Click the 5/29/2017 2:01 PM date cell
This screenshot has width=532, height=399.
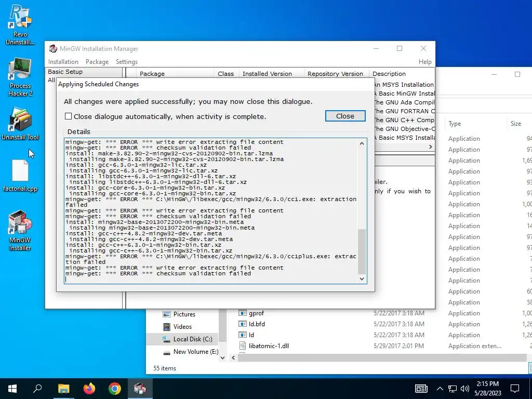coord(398,345)
